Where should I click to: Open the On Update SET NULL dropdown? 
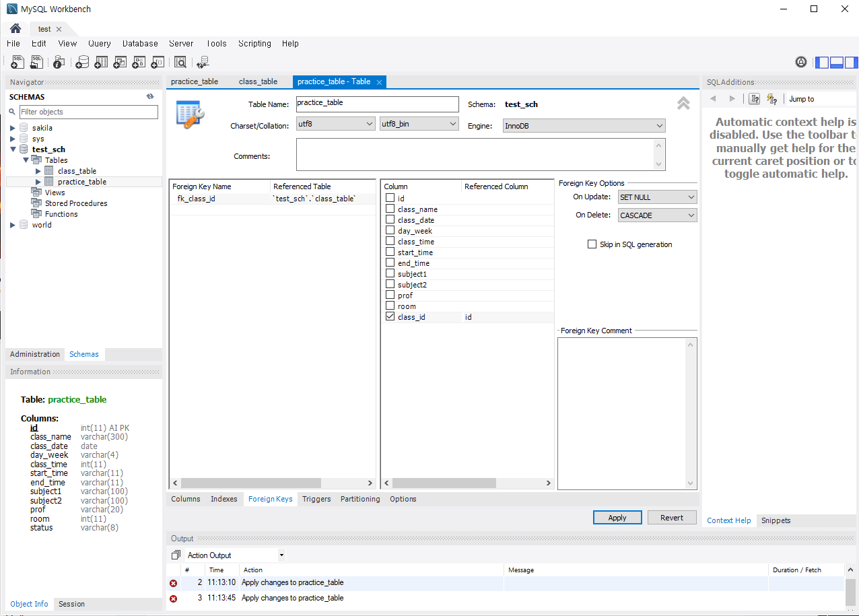click(658, 197)
